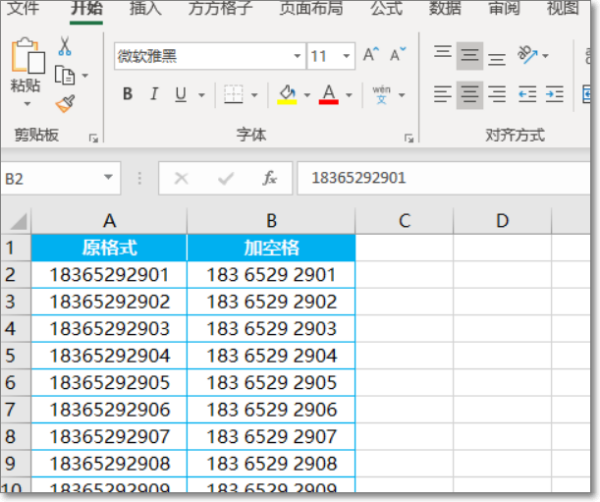600x502 pixels.
Task: Select row 5 header
Action: 15,355
